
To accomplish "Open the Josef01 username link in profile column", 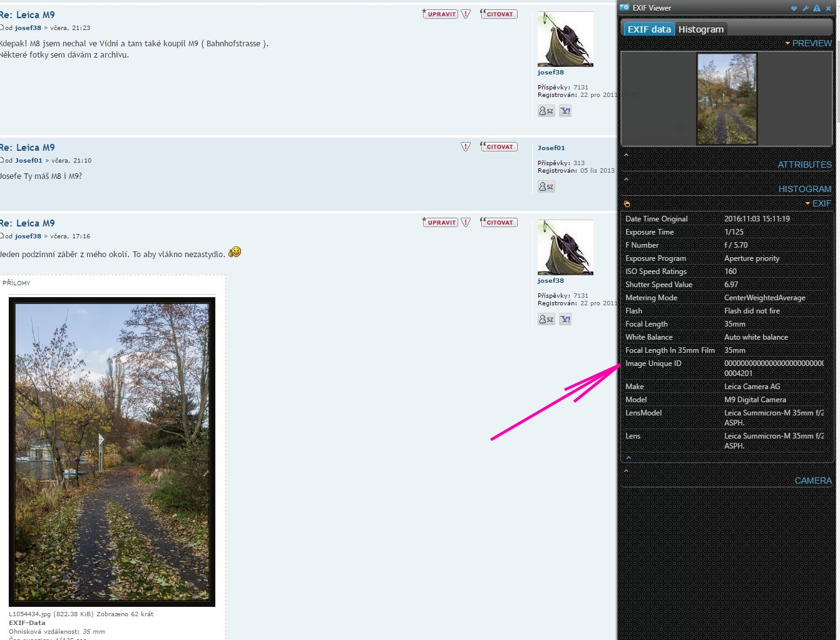I will click(551, 148).
